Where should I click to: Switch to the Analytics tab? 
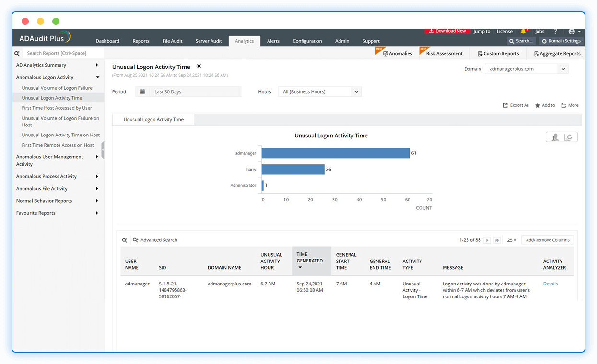[x=244, y=41]
